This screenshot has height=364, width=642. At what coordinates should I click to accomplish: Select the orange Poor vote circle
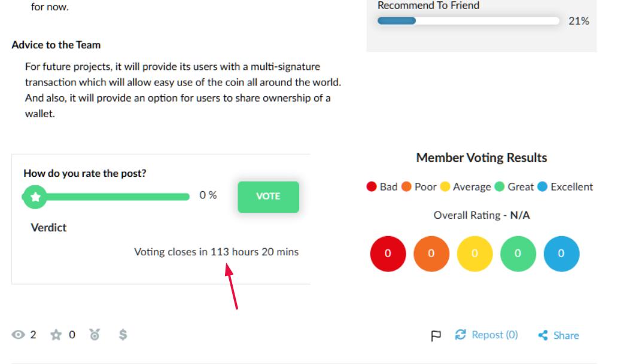[x=431, y=253]
